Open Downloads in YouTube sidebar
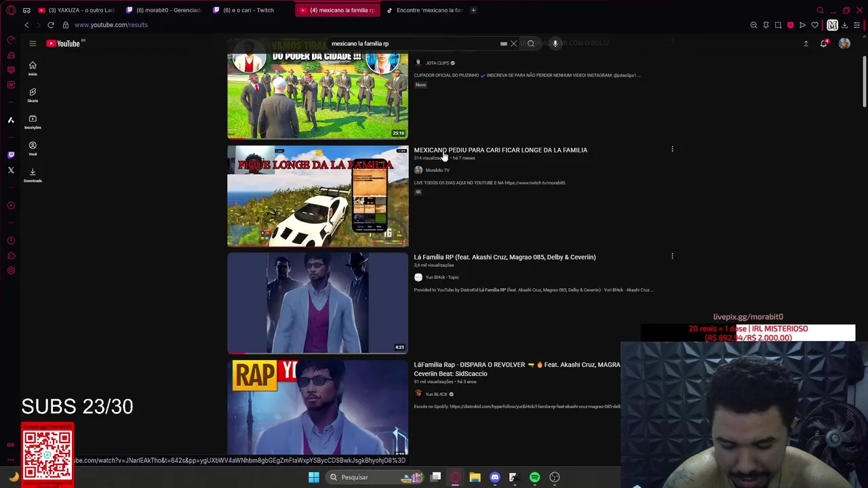The height and width of the screenshot is (488, 868). (x=33, y=175)
